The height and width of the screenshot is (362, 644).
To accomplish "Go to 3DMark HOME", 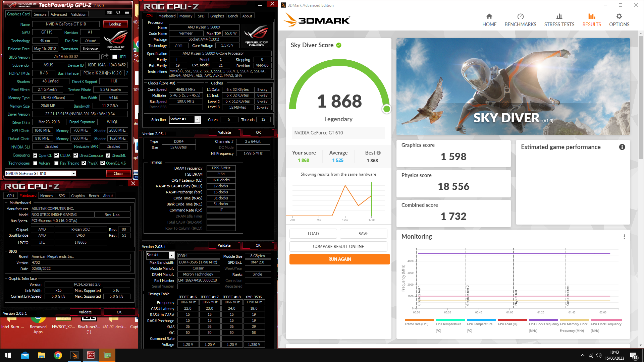I will 489,20.
